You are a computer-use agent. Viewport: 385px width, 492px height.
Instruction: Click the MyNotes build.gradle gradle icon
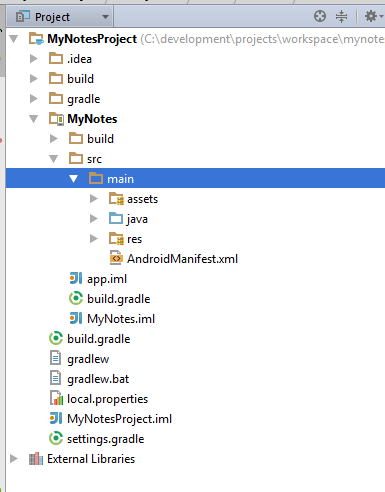76,298
